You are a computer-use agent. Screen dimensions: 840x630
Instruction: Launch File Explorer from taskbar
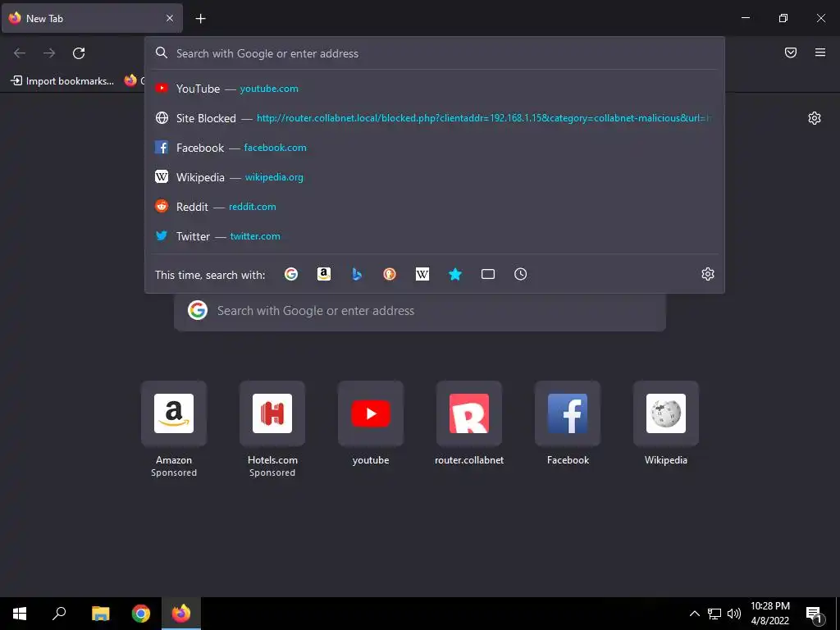tap(100, 614)
